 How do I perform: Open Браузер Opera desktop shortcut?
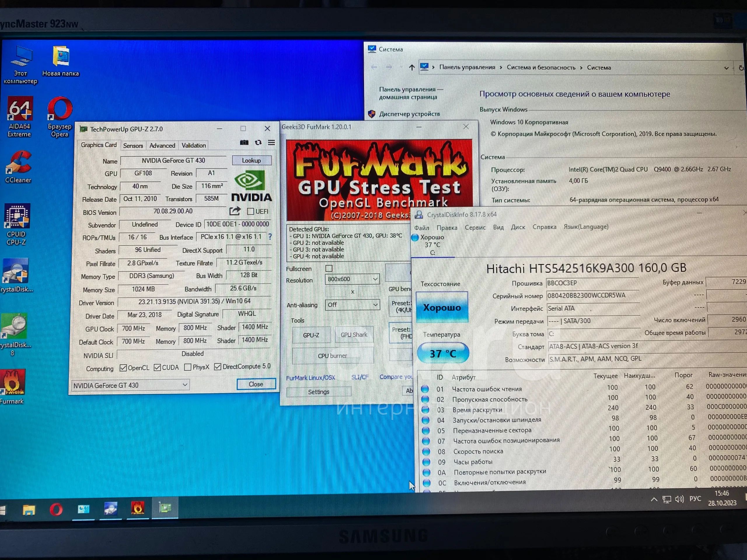coord(60,116)
